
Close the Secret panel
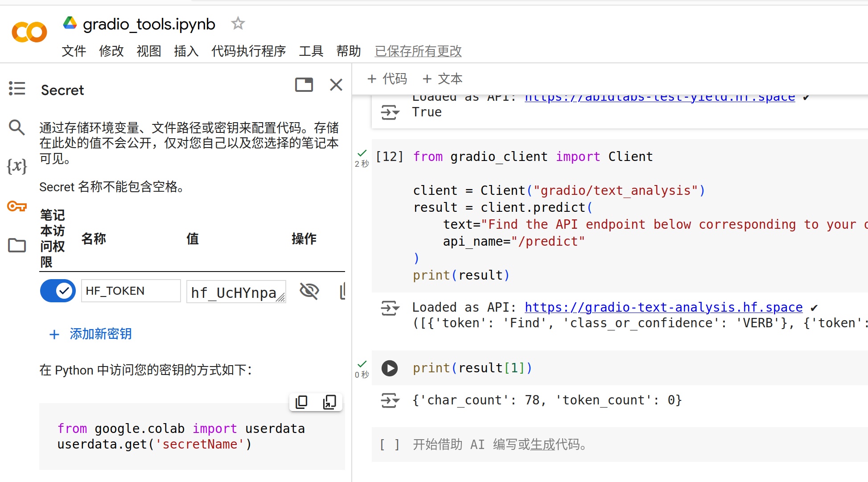point(336,85)
